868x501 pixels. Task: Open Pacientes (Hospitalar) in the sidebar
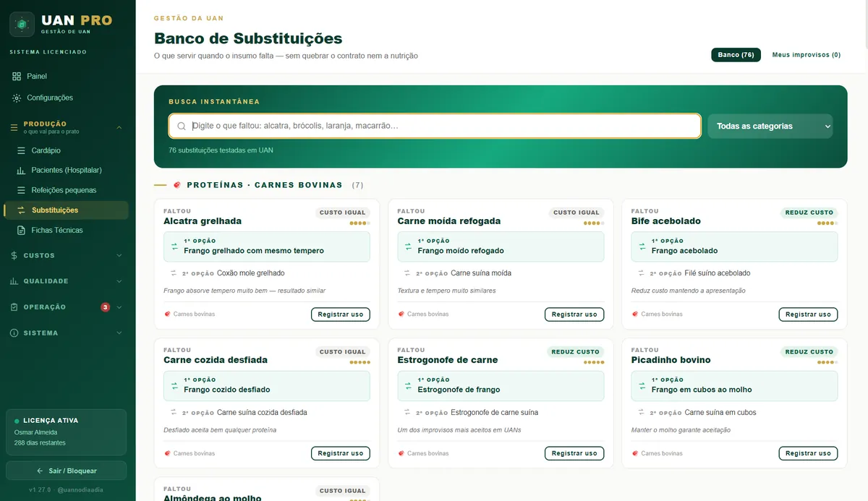point(68,170)
